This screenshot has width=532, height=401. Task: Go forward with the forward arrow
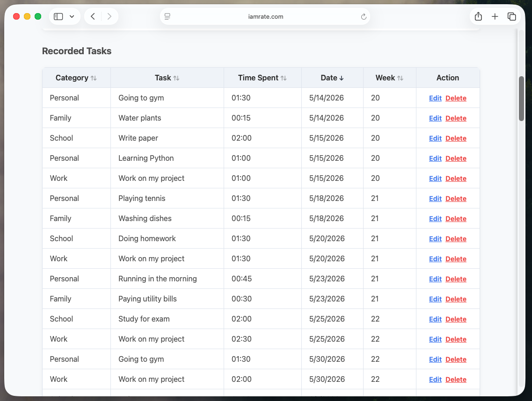(109, 16)
